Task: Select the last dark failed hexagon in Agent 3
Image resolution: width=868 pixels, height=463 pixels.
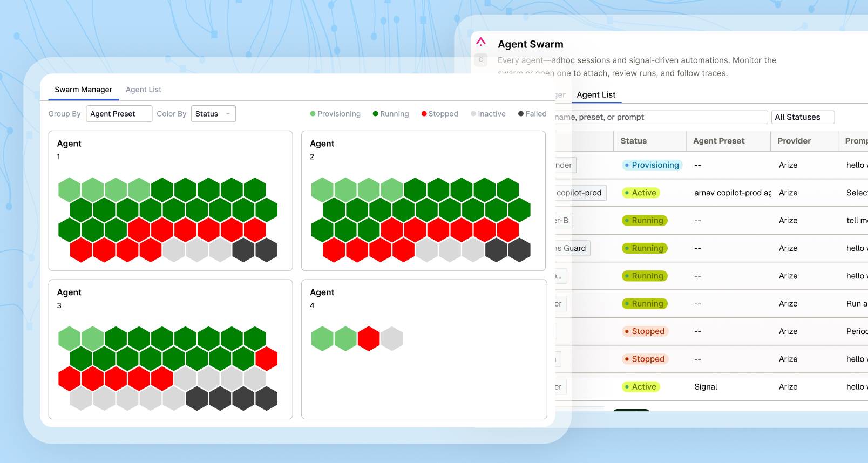Action: point(267,398)
